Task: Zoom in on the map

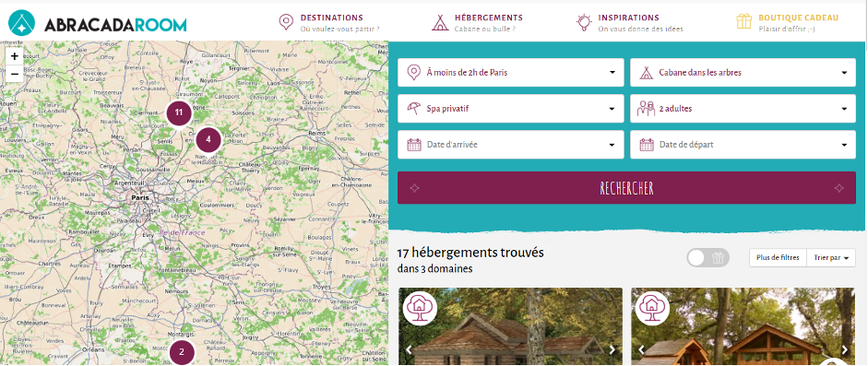Action: (15, 56)
